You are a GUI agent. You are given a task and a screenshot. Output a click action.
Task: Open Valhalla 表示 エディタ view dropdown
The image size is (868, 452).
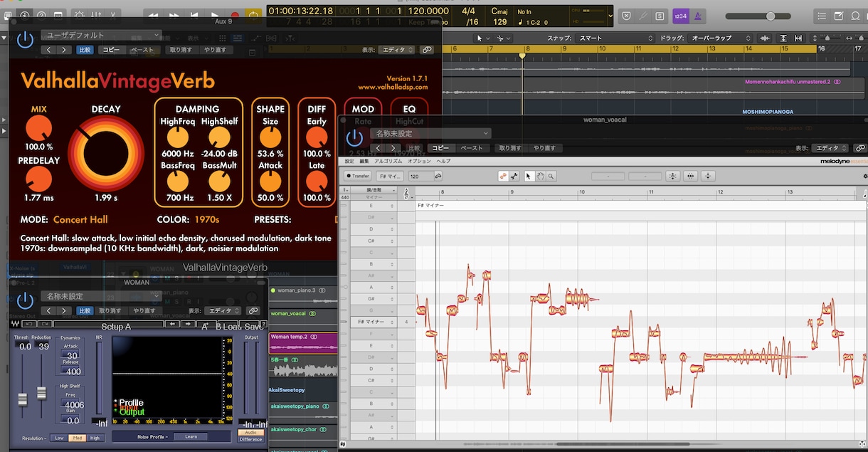pyautogui.click(x=396, y=50)
